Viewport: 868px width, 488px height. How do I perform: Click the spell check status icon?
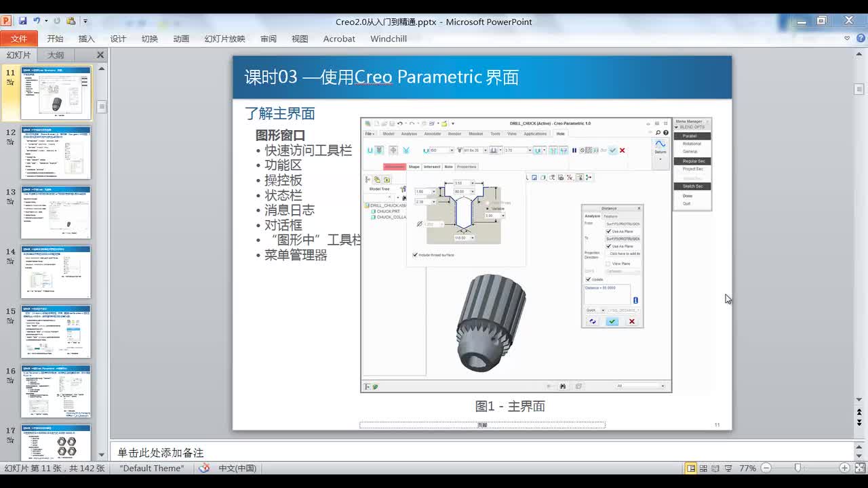click(x=204, y=468)
